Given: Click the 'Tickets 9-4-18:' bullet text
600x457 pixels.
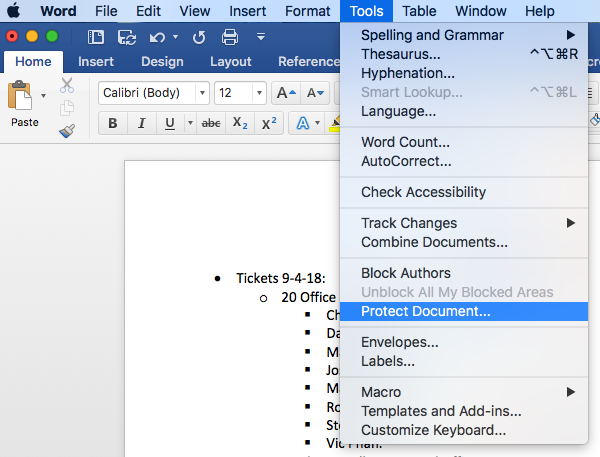Looking at the screenshot, I should click(280, 278).
